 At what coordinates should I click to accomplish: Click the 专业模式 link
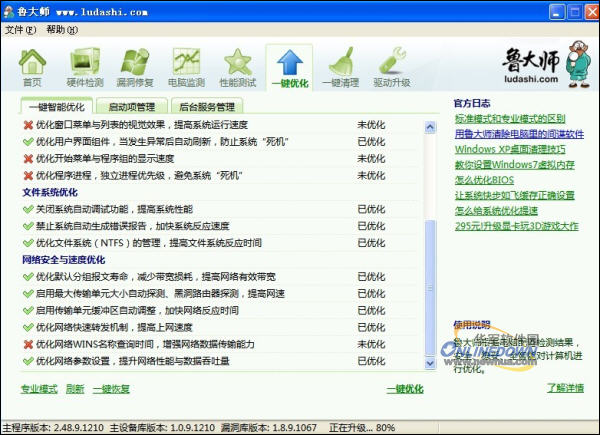point(39,388)
